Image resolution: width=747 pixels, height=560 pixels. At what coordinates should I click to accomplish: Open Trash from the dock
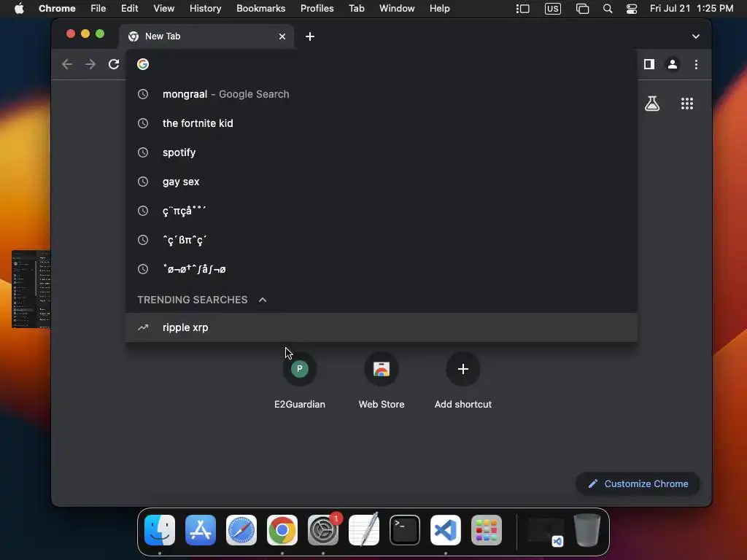pyautogui.click(x=587, y=530)
